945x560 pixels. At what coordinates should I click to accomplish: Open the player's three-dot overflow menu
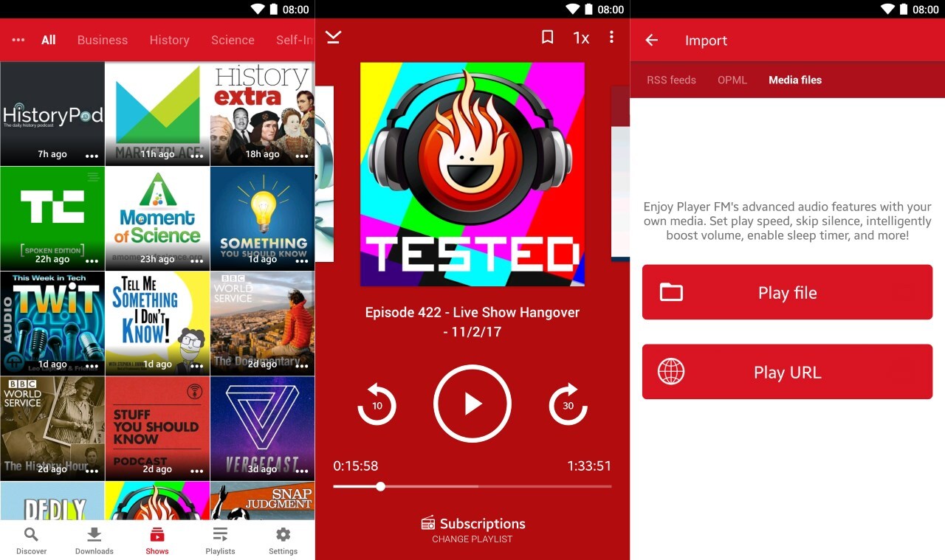[611, 37]
